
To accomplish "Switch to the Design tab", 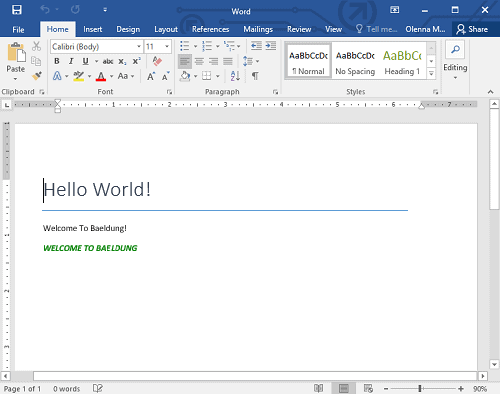I will click(x=128, y=29).
